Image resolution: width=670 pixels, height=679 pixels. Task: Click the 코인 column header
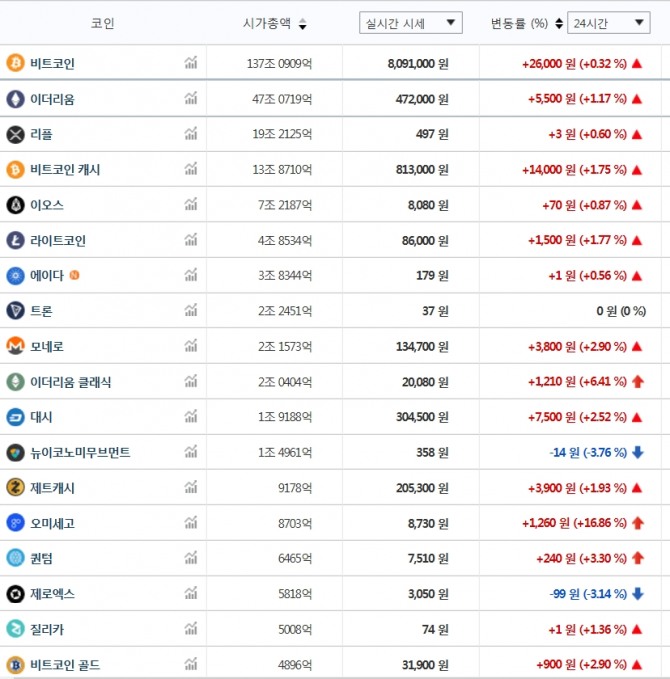pos(102,23)
